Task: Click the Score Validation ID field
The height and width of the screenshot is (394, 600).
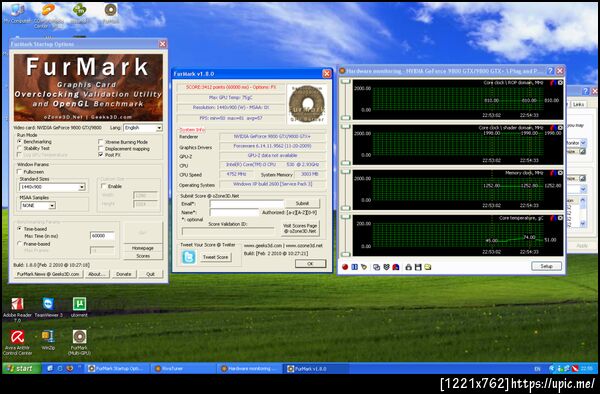Action: pyautogui.click(x=228, y=231)
